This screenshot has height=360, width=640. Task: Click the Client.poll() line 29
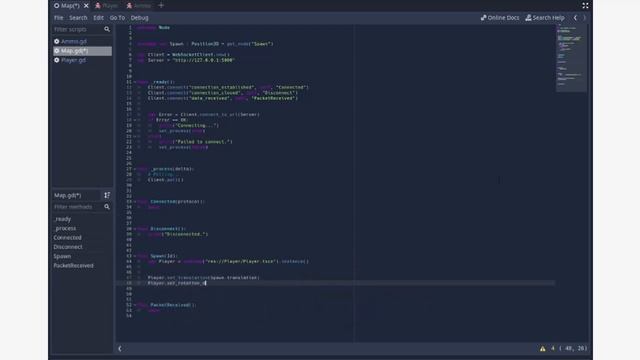coord(165,180)
